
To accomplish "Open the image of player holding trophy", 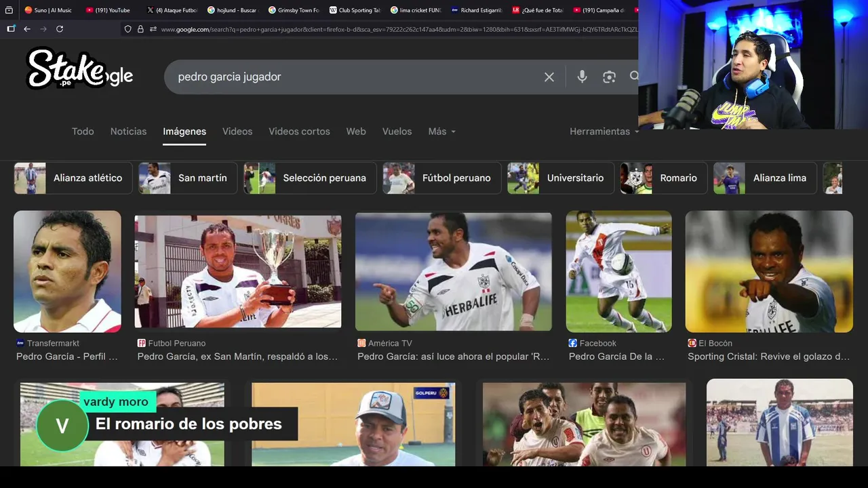I will pos(238,272).
